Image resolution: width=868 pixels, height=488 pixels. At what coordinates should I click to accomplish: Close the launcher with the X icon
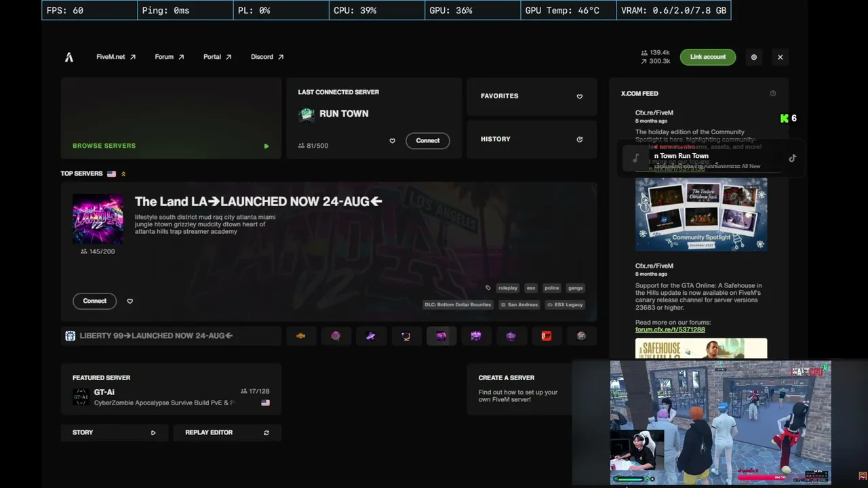(x=780, y=57)
